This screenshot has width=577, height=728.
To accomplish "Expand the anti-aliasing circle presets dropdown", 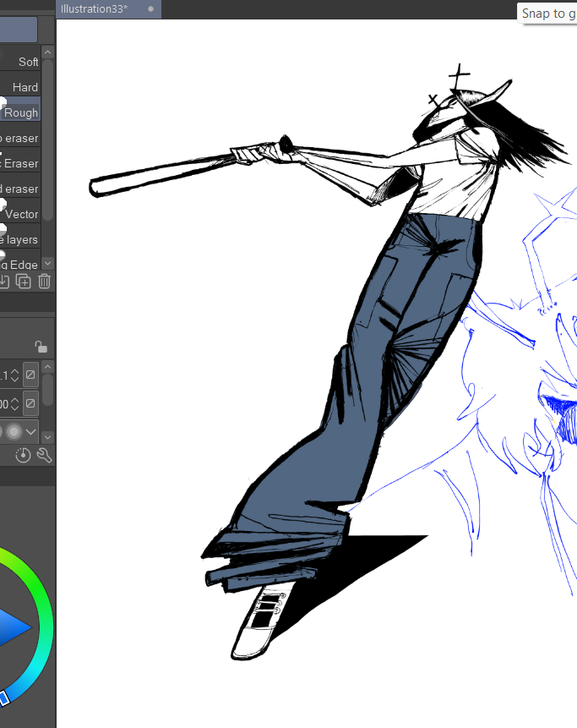I will 31,432.
